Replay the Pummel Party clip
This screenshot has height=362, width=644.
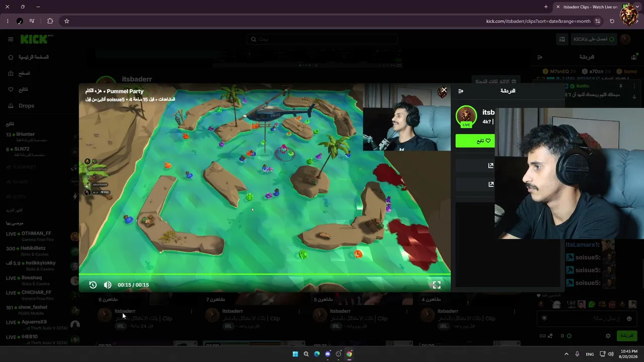tap(93, 285)
